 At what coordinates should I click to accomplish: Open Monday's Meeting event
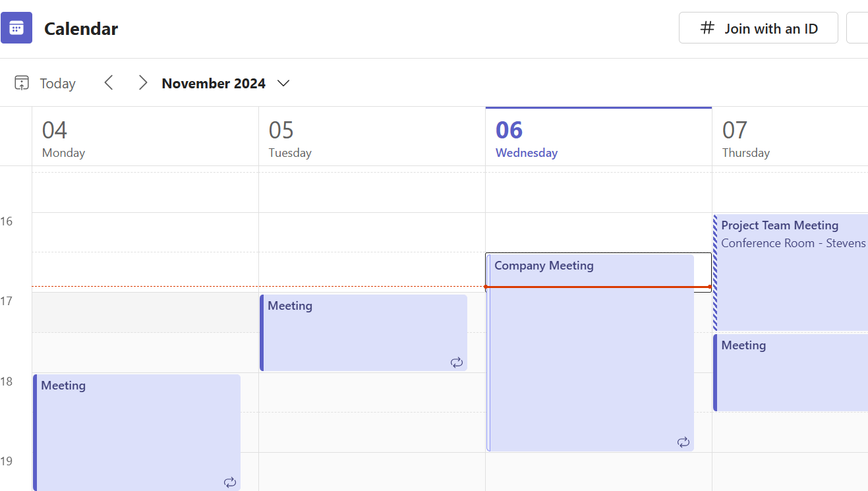136,433
